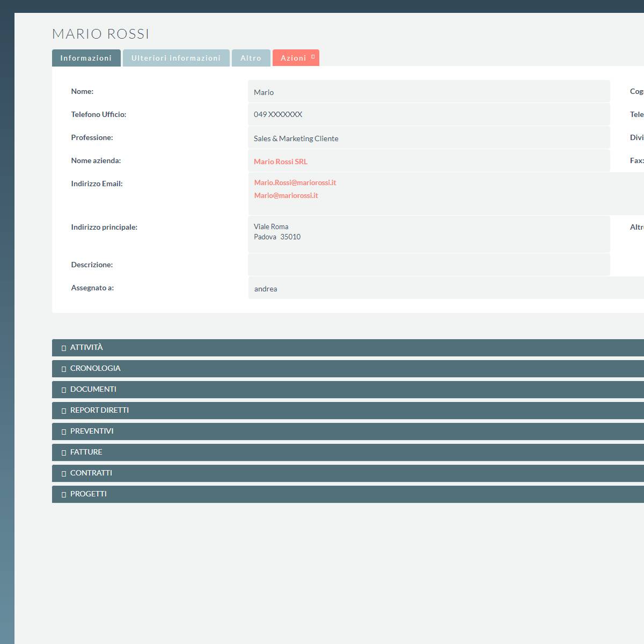
Task: Click the toggle icon beside ATTIVITÀ
Action: coord(64,348)
